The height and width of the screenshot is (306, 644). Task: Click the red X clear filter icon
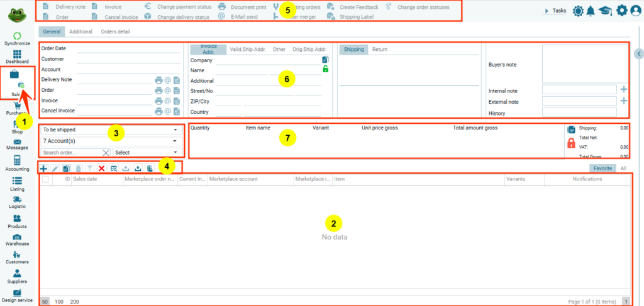101,168
